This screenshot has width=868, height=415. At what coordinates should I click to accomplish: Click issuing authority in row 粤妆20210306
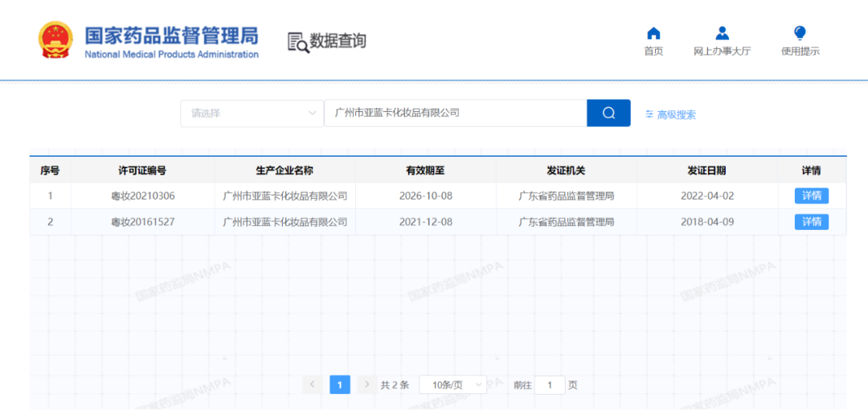click(566, 195)
